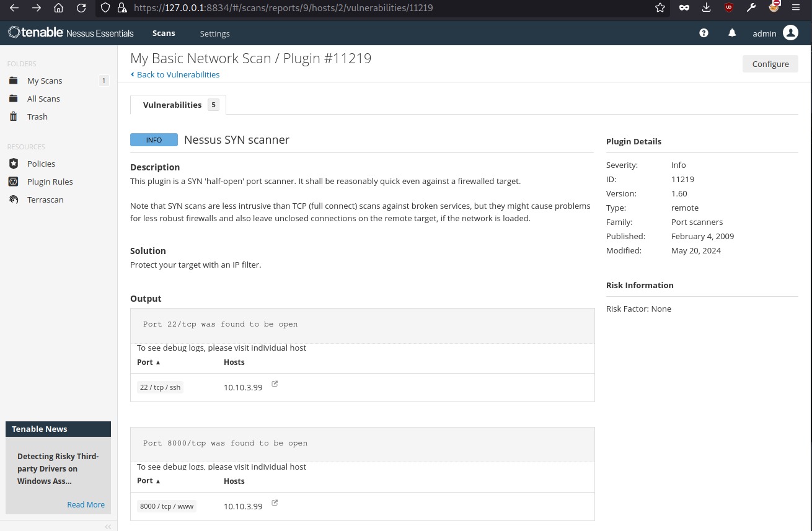Open My Scans folder
This screenshot has width=812, height=531.
click(x=45, y=81)
